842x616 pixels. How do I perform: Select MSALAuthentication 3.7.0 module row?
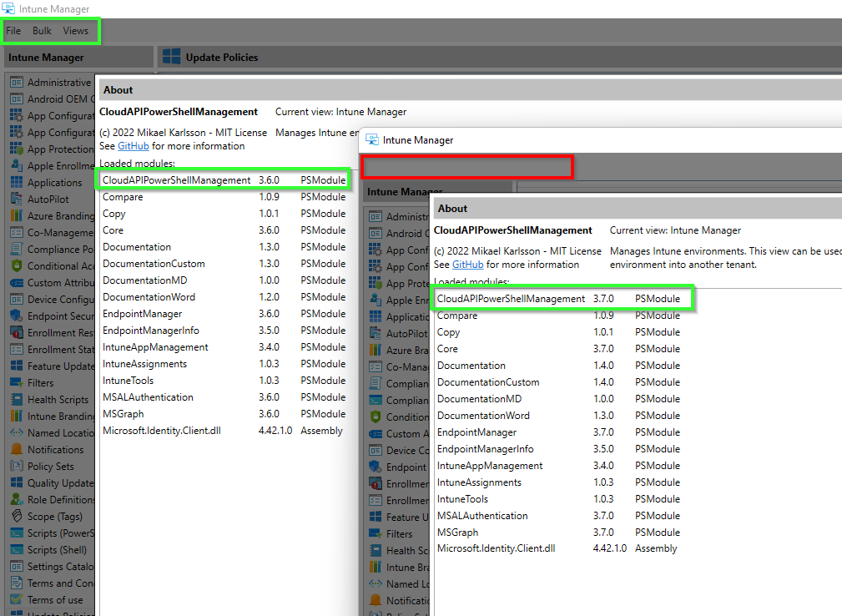[558, 516]
